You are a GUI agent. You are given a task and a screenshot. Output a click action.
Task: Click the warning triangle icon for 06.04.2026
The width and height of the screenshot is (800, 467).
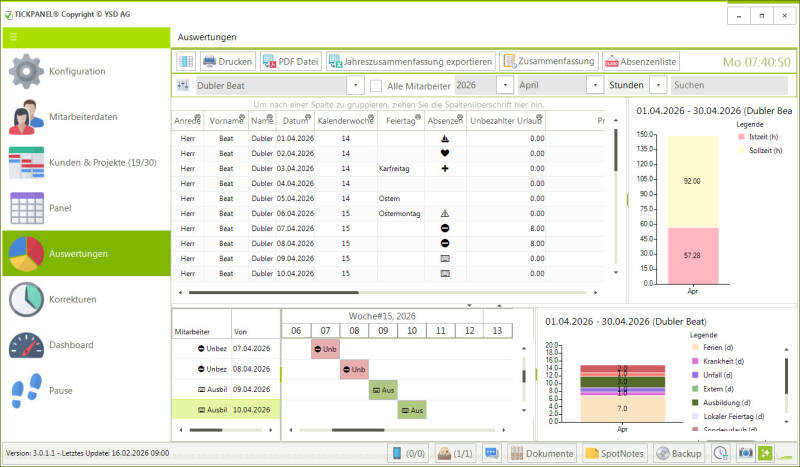point(445,213)
